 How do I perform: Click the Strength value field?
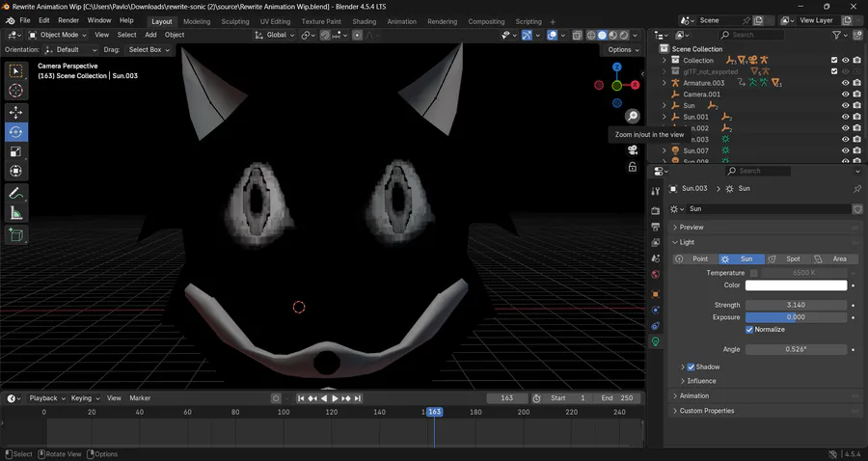796,305
